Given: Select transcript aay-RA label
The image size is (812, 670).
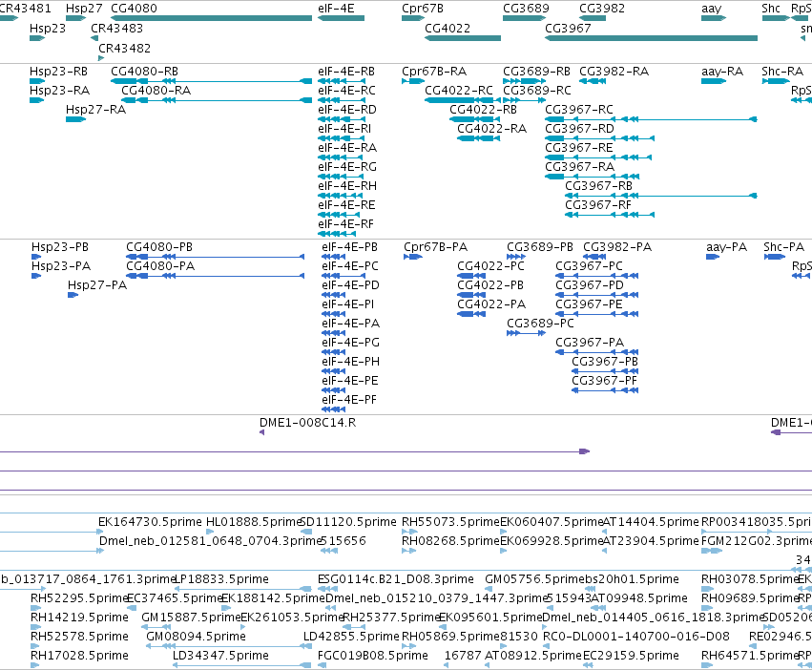Looking at the screenshot, I should click(x=722, y=72).
